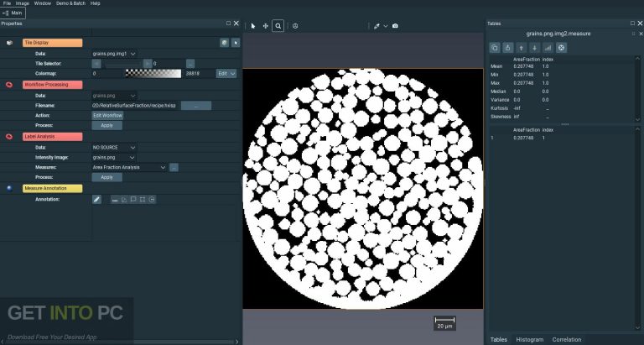Image resolution: width=644 pixels, height=345 pixels.
Task: Click the Workflow Filename input field
Action: 133,106
